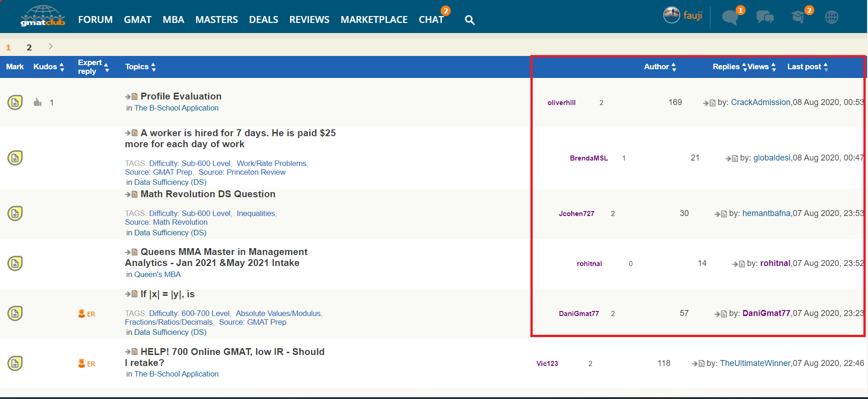Open the group chat bubbles icon
This screenshot has width=868, height=399.
coord(764,17)
